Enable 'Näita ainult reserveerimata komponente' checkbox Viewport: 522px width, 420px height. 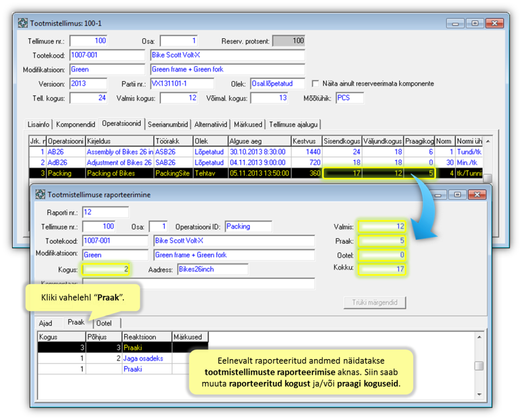(315, 84)
